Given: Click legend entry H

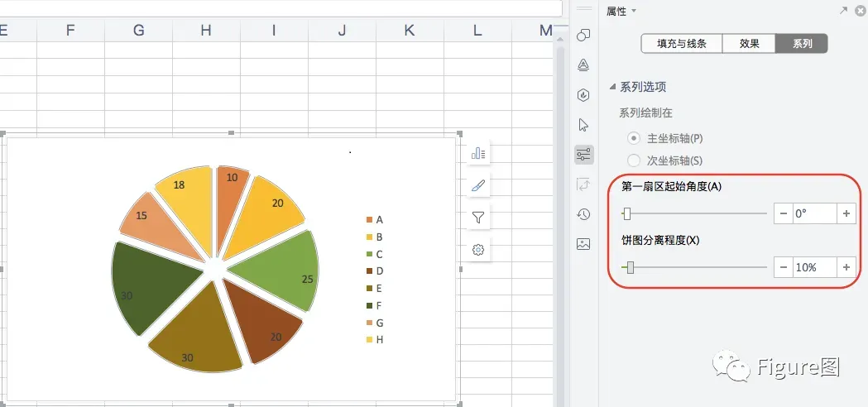Looking at the screenshot, I should click(375, 340).
